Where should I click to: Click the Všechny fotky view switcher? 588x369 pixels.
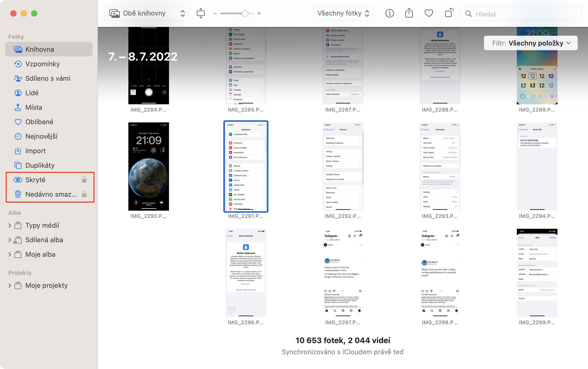pyautogui.click(x=343, y=13)
